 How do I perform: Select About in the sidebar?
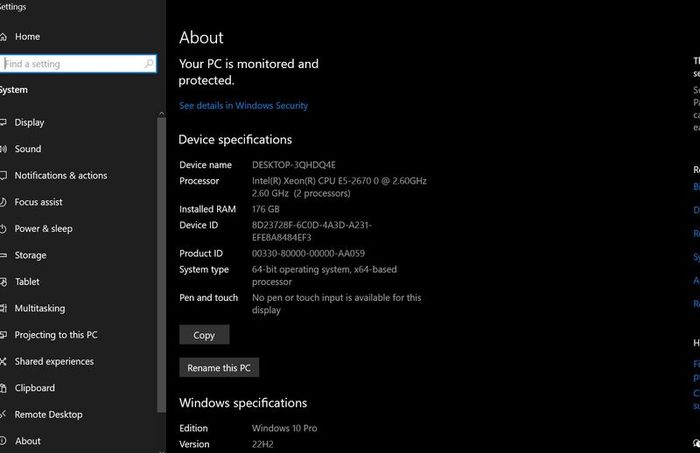28,441
